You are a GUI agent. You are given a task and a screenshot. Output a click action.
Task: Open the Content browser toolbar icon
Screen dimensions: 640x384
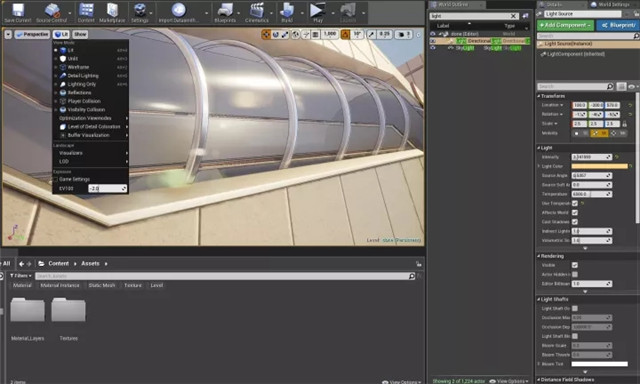tap(86, 12)
